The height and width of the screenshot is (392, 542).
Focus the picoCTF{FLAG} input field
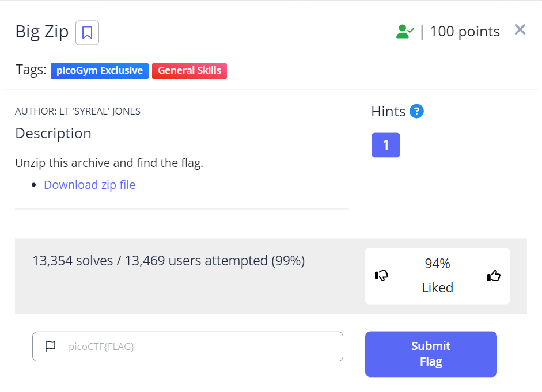click(188, 347)
